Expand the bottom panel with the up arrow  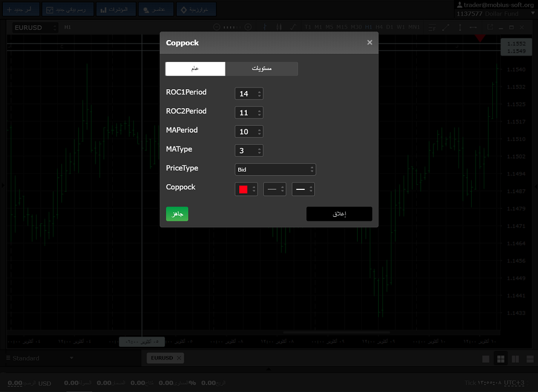(x=268, y=369)
